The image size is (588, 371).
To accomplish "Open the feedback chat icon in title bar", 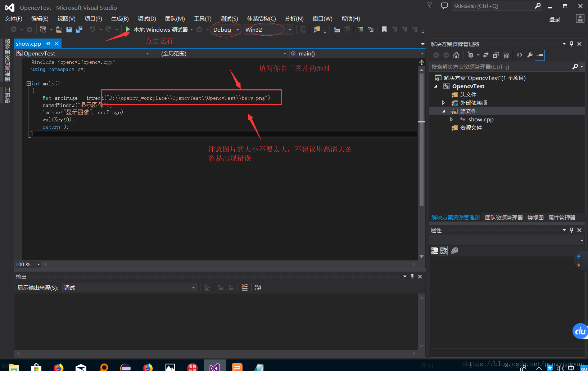I will (444, 6).
